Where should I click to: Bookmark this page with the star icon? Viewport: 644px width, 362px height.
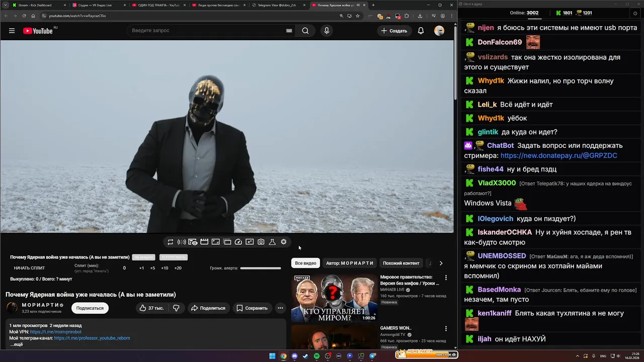(358, 16)
